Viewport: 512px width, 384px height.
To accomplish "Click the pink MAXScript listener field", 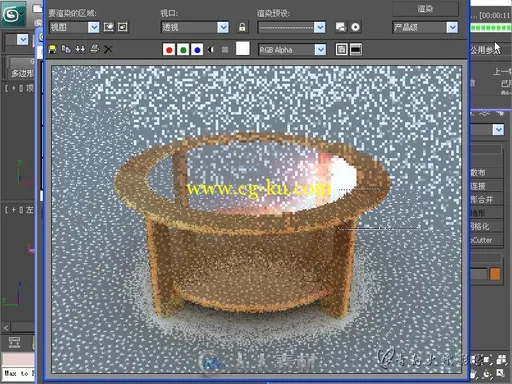I will tap(18, 360).
